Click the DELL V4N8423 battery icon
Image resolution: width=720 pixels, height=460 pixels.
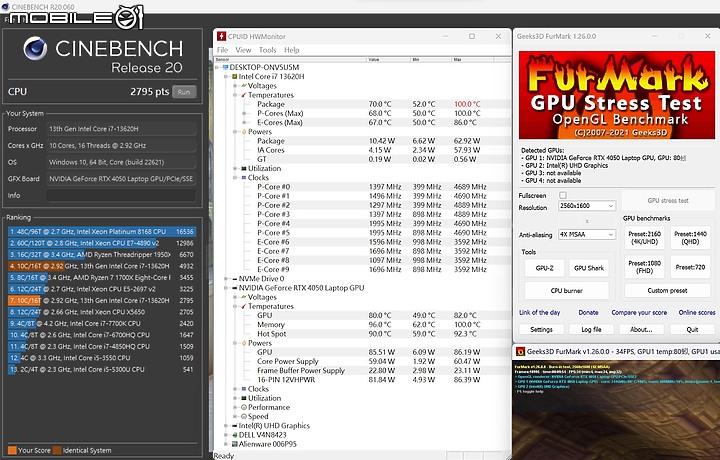234,435
